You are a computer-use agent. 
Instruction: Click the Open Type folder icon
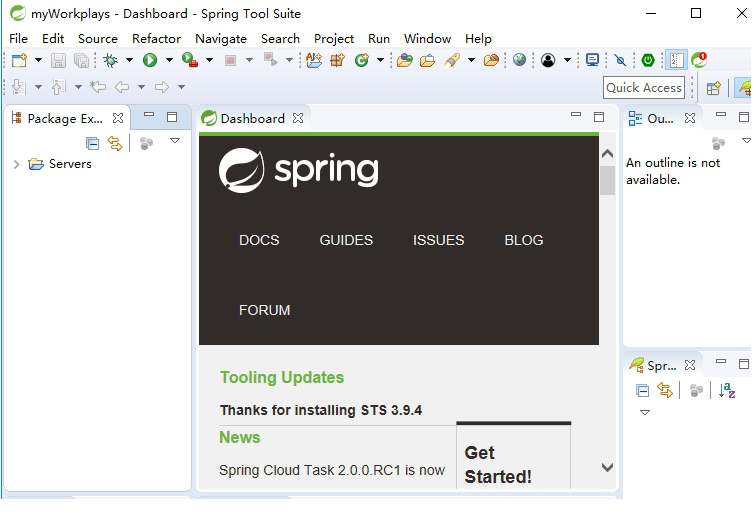pos(405,60)
